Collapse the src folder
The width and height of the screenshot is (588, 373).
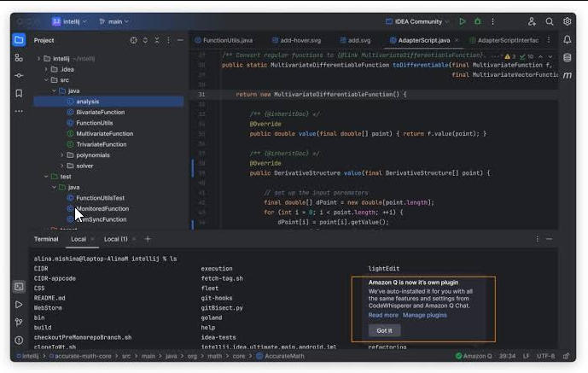point(46,80)
